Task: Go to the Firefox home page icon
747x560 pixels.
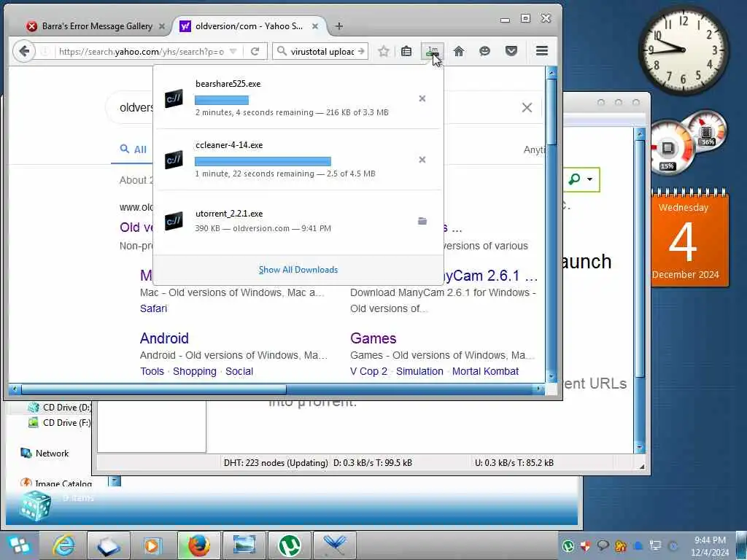Action: [x=459, y=51]
